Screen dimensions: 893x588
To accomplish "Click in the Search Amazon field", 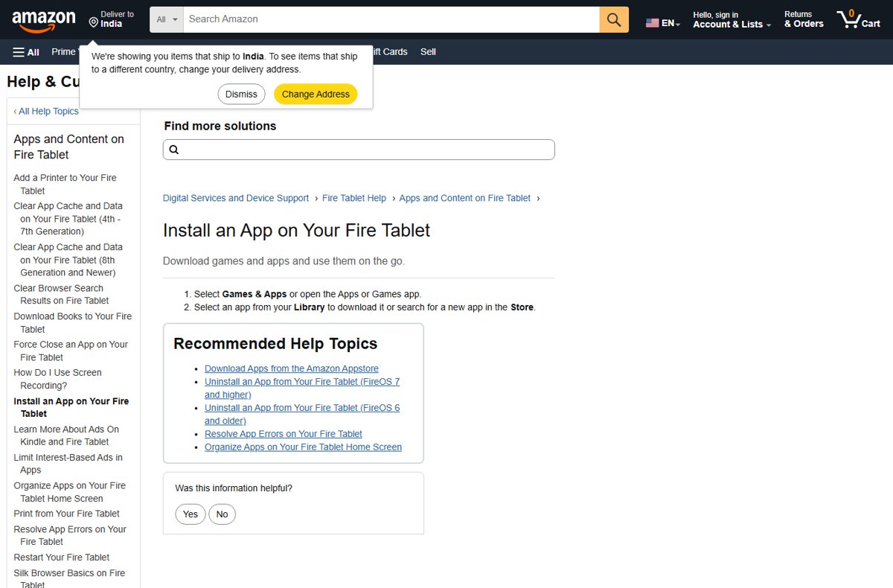I will (391, 19).
